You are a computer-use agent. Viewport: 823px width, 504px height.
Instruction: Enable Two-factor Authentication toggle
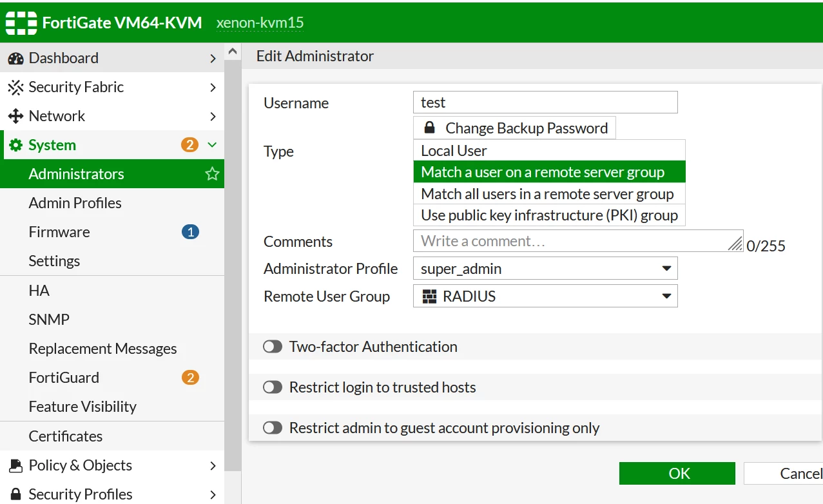pyautogui.click(x=273, y=347)
